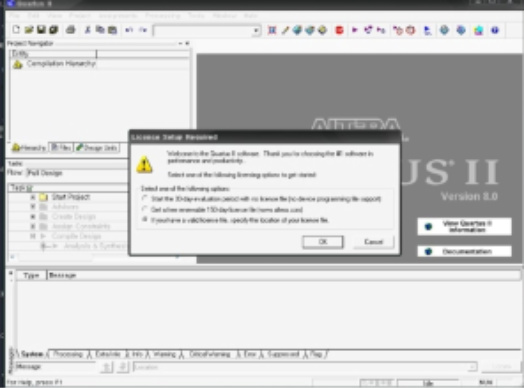Click the Paste toolbar icon

tap(113, 30)
